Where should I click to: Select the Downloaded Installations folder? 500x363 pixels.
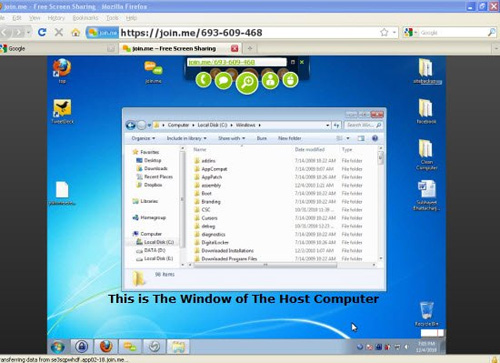tap(227, 250)
